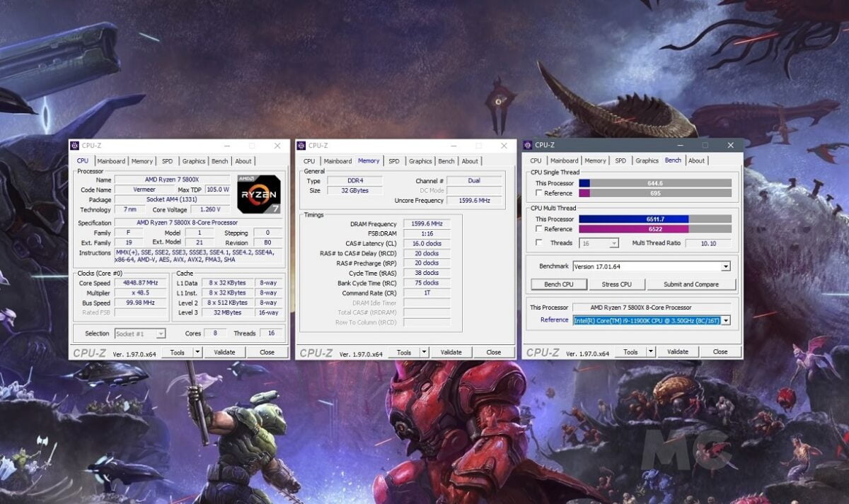Click the CPU-Z logo in the left window's status bar

tap(91, 351)
